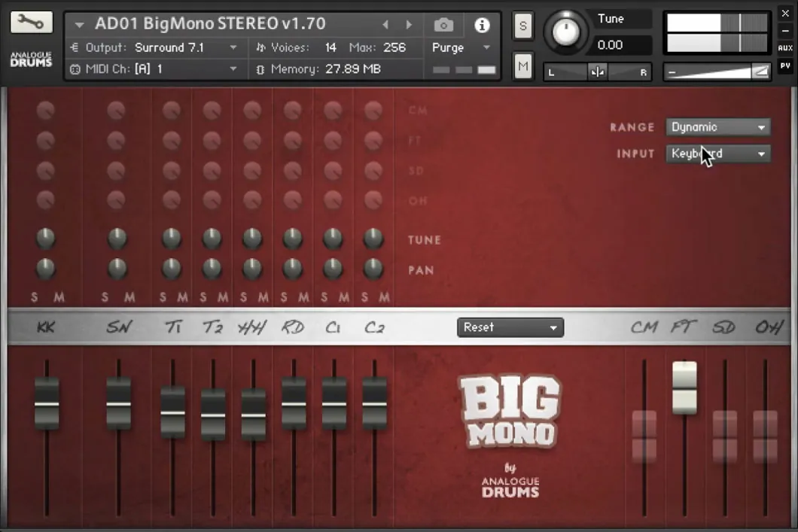Adjust the header volume slider

coord(717,72)
